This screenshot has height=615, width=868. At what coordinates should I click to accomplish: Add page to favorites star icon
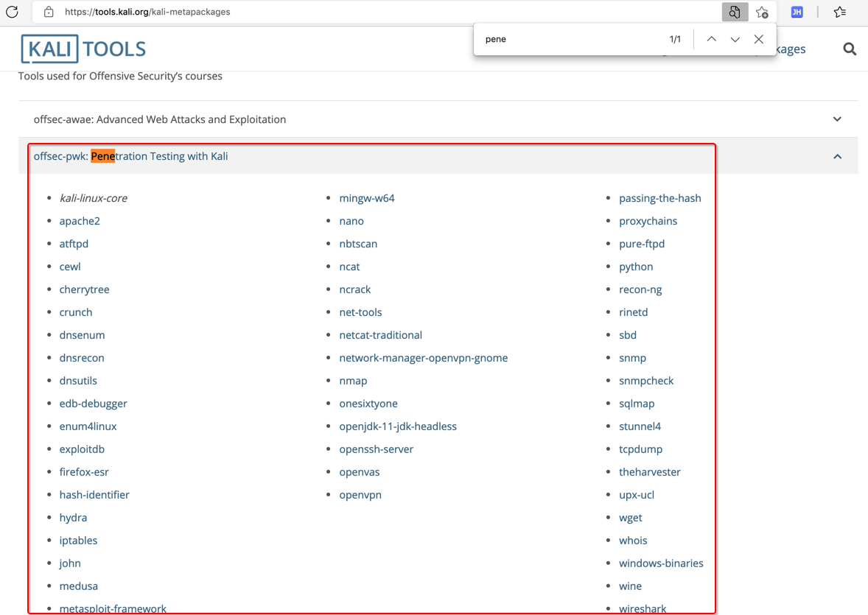pyautogui.click(x=763, y=12)
